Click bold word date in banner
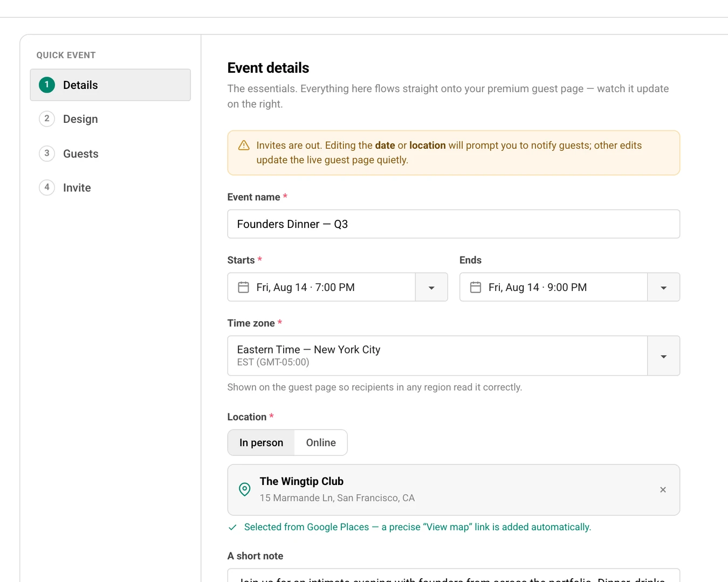This screenshot has height=582, width=728. coord(385,145)
